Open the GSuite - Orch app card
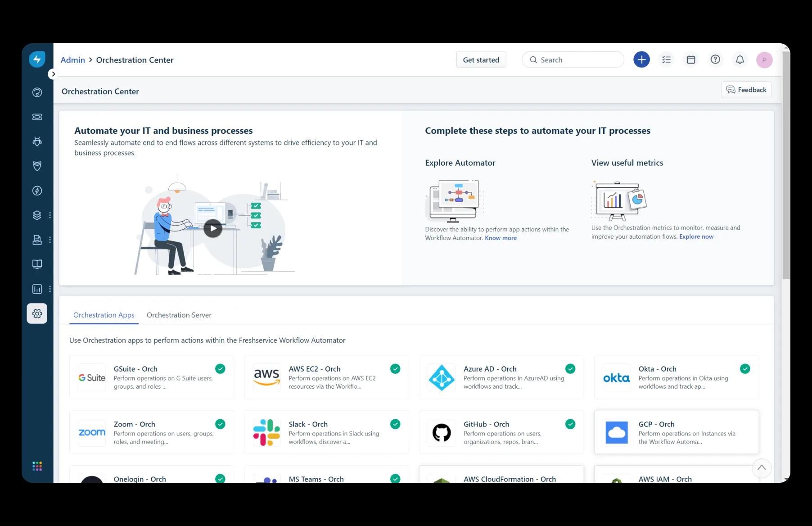This screenshot has width=812, height=526. pos(152,377)
